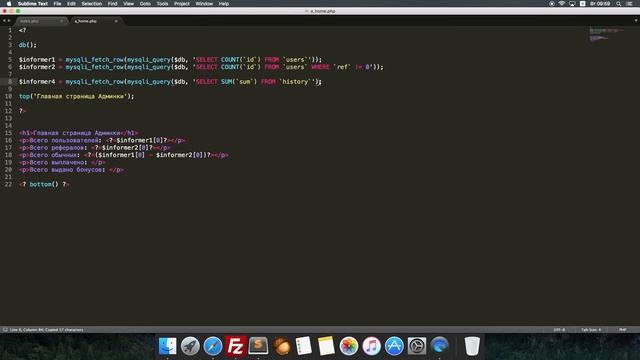Open the Tab Size selector
Image resolution: width=640 pixels, height=360 pixels.
pyautogui.click(x=591, y=329)
